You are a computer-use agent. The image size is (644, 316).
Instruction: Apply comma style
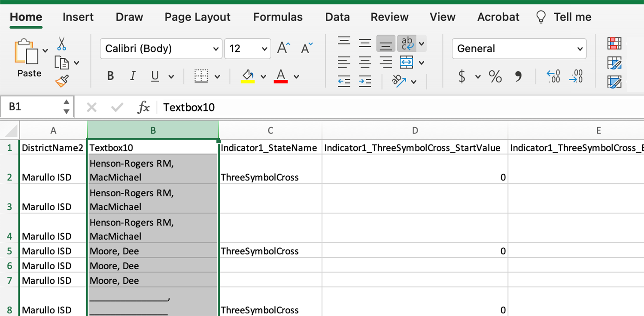(518, 77)
